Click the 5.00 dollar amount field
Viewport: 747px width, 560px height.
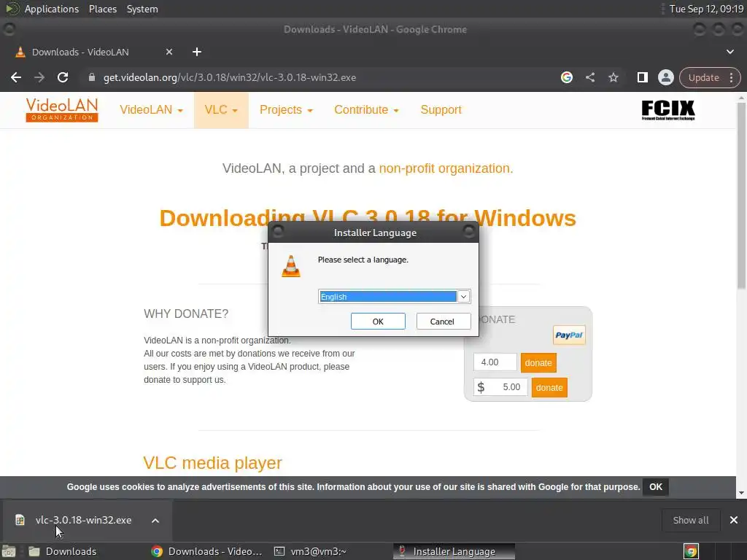tap(500, 387)
